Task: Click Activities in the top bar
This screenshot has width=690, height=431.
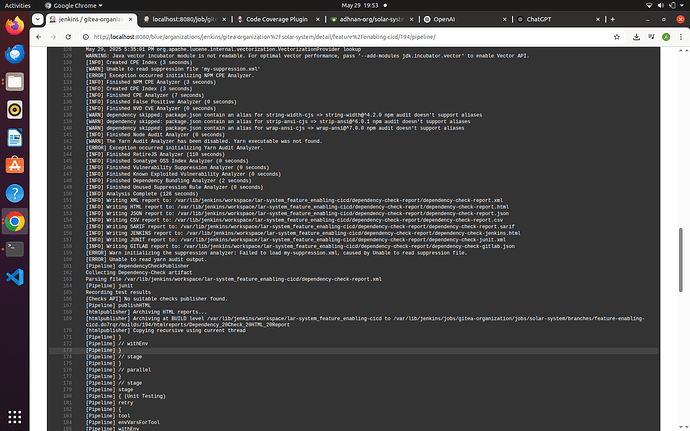Action: coord(18,5)
